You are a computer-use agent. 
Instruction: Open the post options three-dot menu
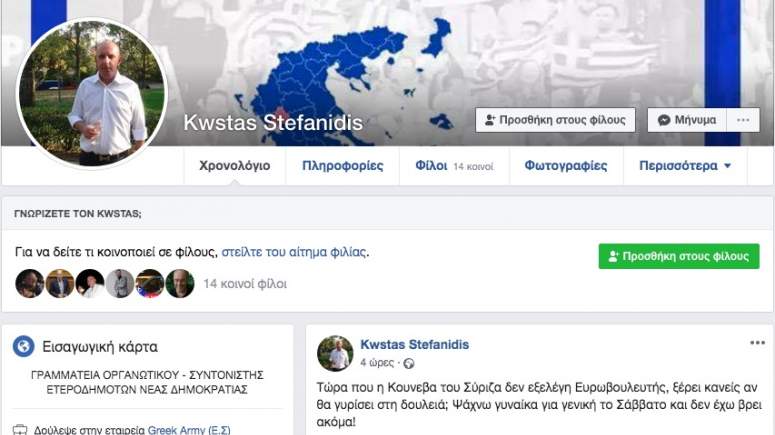757,343
